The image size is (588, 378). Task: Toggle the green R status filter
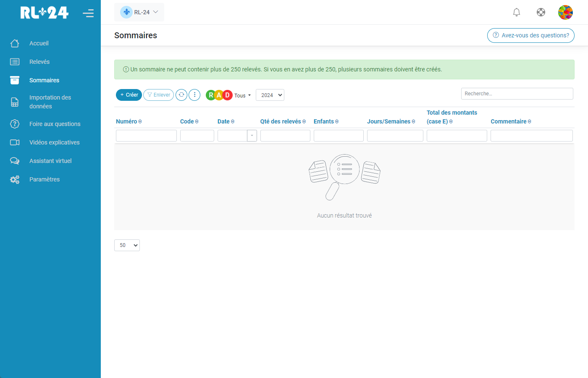click(210, 95)
